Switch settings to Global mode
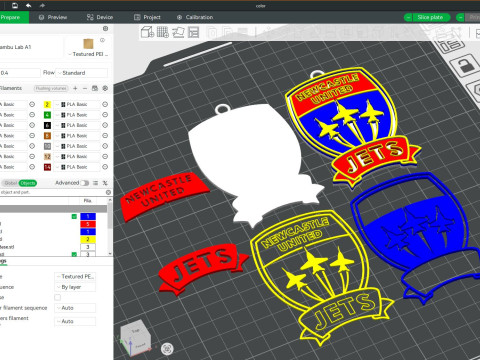The image size is (480, 360). point(10,183)
